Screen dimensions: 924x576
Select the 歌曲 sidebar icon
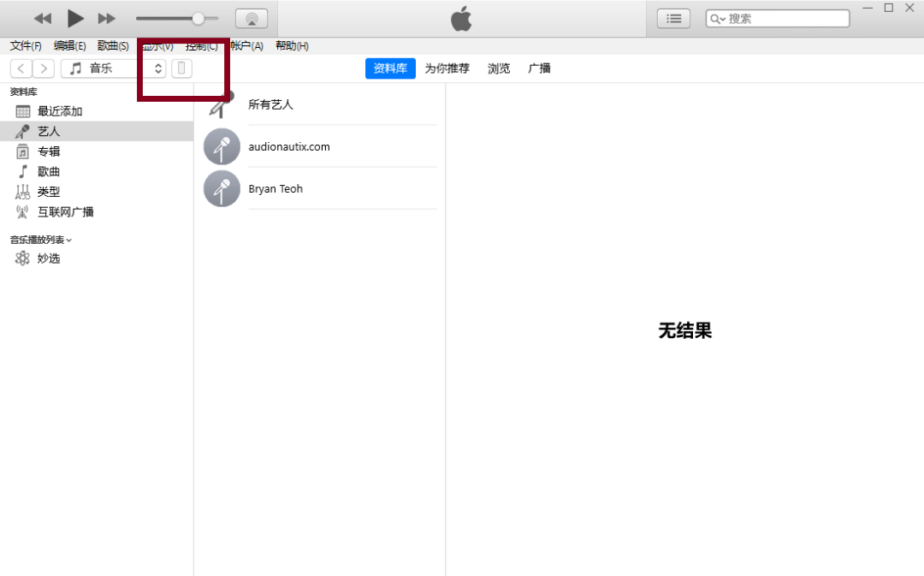(21, 171)
